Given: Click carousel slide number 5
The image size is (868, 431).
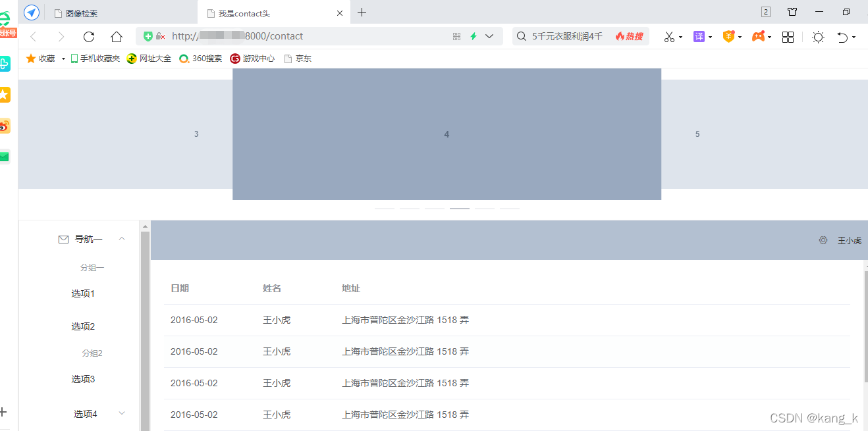Looking at the screenshot, I should [x=697, y=134].
